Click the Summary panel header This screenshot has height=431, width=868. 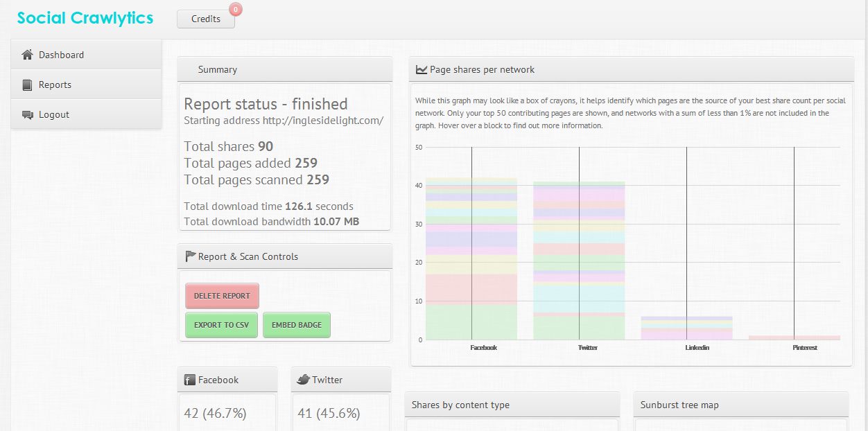click(217, 69)
